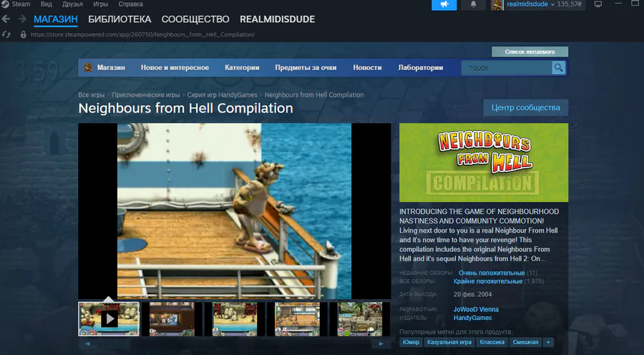
Task: Click the Юмор tag
Action: coord(411,342)
